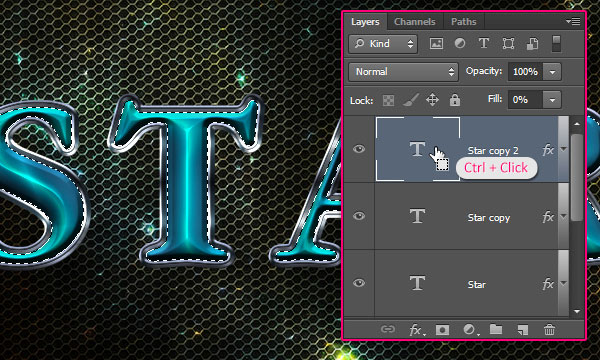
Task: Hide the Star layer
Action: click(x=359, y=283)
